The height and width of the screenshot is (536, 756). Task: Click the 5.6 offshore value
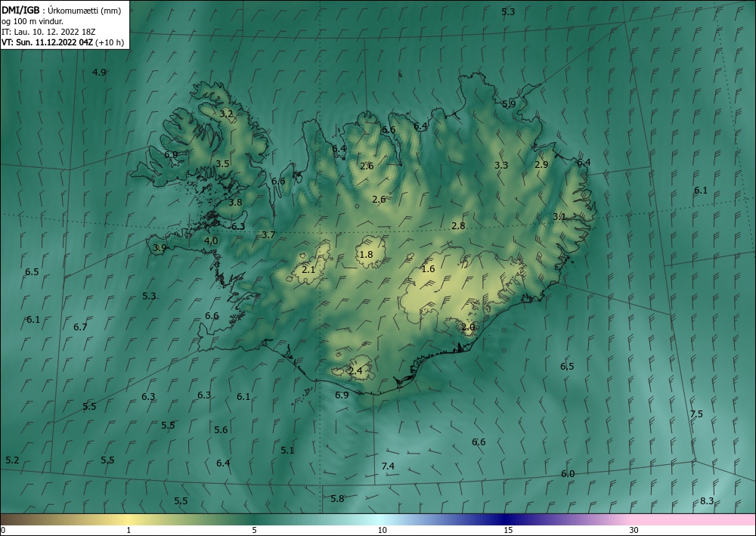tap(221, 430)
